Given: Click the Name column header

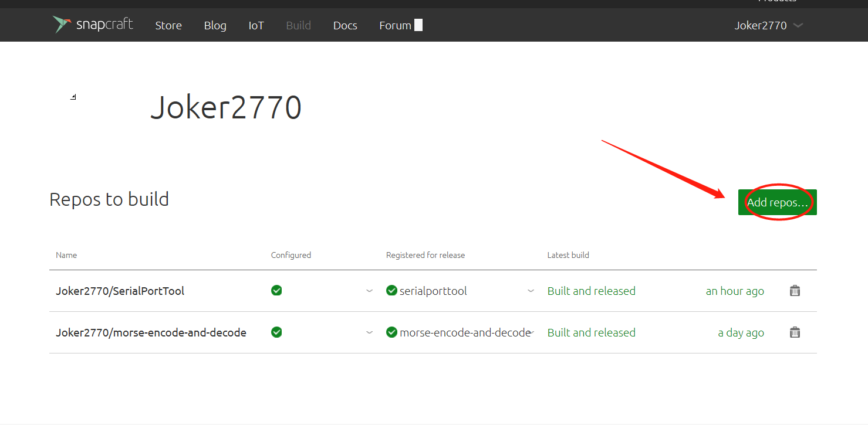Looking at the screenshot, I should pyautogui.click(x=66, y=255).
